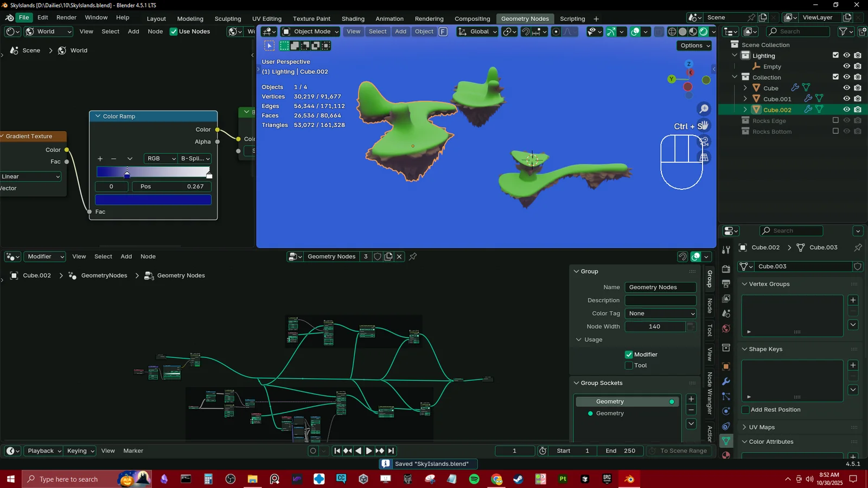This screenshot has height=488, width=868.
Task: Open Render Properties in the properties sidebar
Action: (726, 269)
